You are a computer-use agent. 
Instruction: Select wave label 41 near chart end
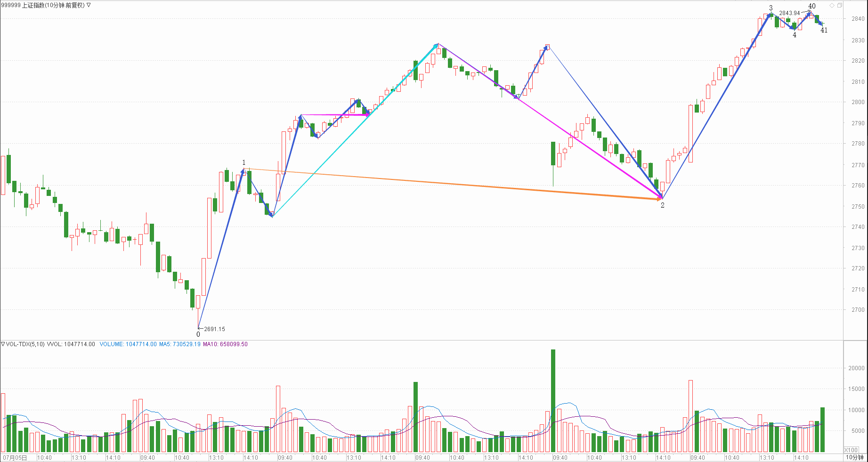tap(824, 30)
